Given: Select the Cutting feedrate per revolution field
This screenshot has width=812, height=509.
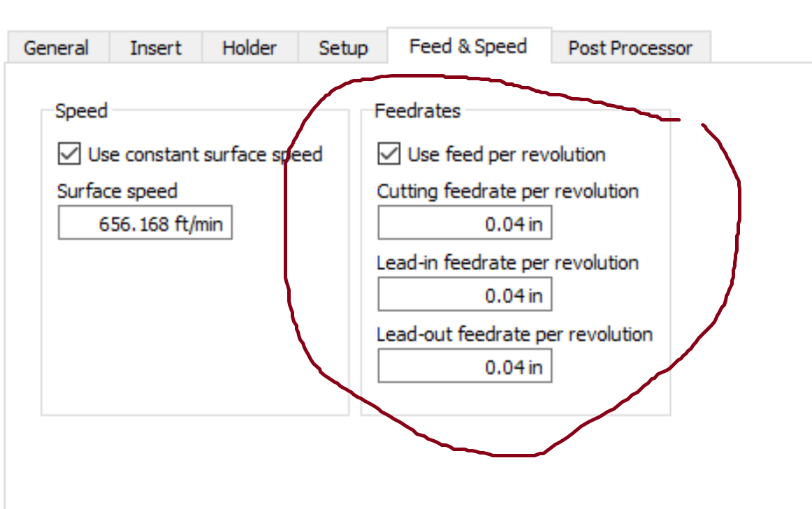Looking at the screenshot, I should click(464, 223).
